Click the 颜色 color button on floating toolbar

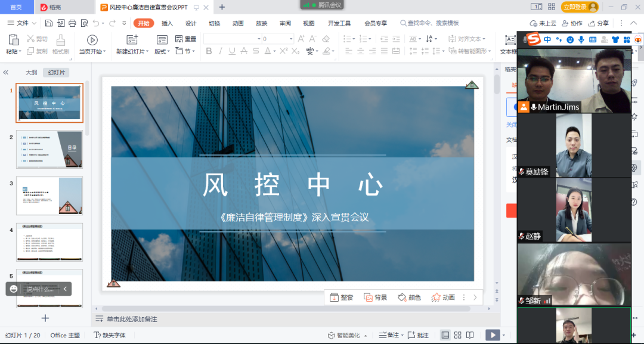pos(410,297)
